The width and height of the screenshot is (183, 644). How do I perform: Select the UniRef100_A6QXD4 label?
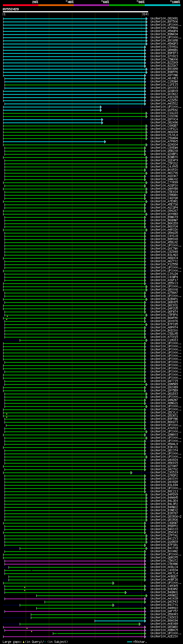tap(164, 132)
